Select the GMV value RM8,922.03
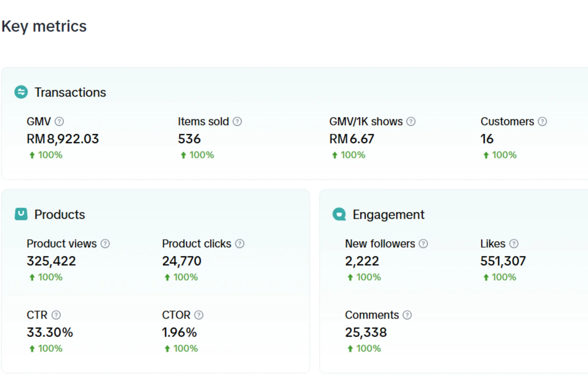Screen dimensions: 588x392 tap(63, 139)
